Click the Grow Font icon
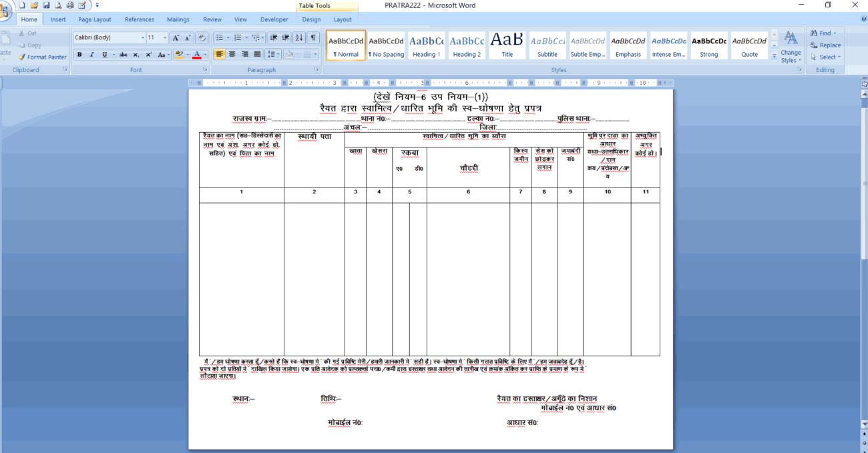 [x=176, y=38]
